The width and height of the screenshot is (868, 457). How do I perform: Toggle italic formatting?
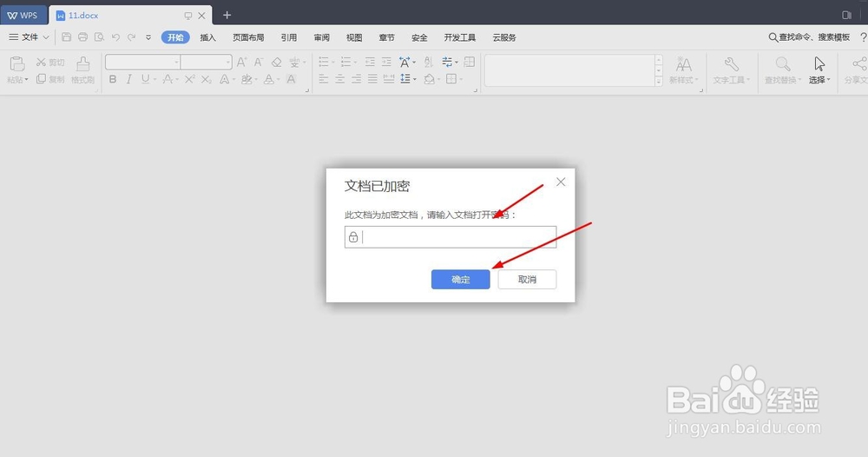pyautogui.click(x=128, y=79)
